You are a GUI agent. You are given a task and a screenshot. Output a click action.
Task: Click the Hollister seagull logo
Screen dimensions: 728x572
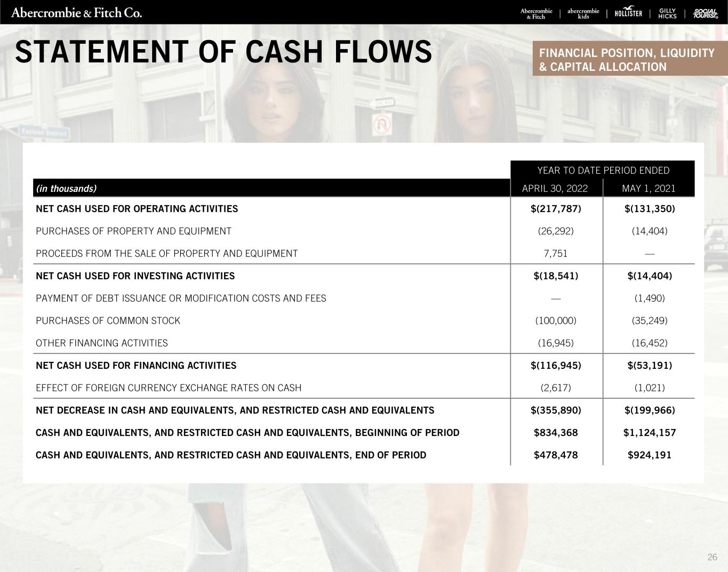click(x=629, y=13)
